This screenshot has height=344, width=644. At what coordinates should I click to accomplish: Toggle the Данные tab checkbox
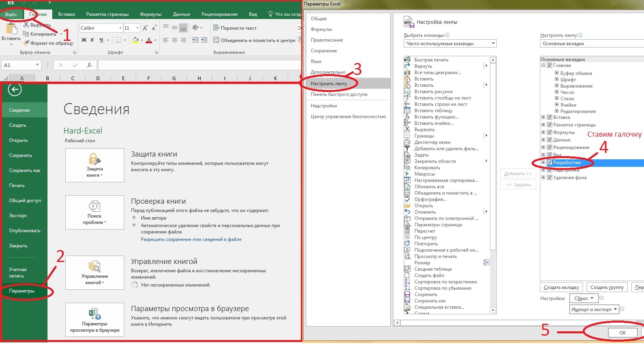(549, 140)
